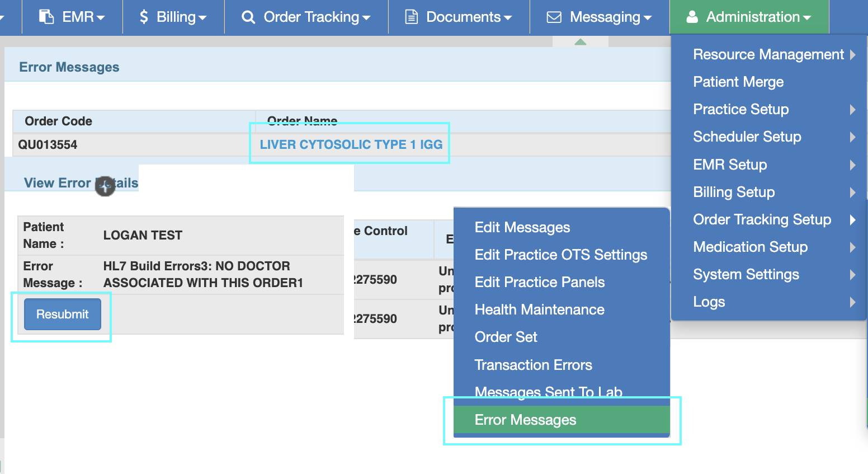Open the LIVER CYTOSOLIC TYPE 1 IGG link

(x=351, y=144)
